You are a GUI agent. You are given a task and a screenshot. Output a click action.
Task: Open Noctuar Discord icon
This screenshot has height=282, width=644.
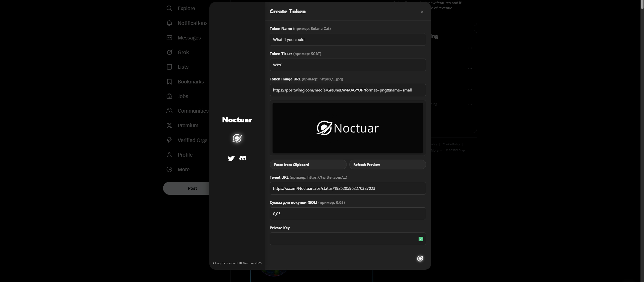pos(243,158)
